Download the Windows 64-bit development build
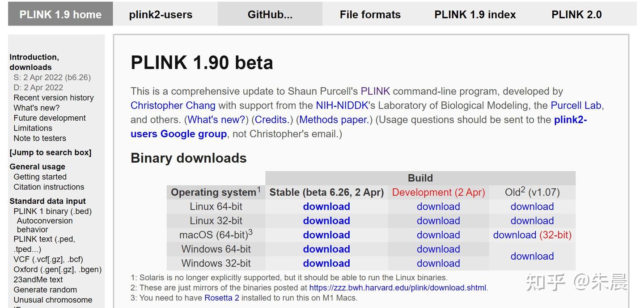Screen dimensions: 644x308 click(x=438, y=249)
